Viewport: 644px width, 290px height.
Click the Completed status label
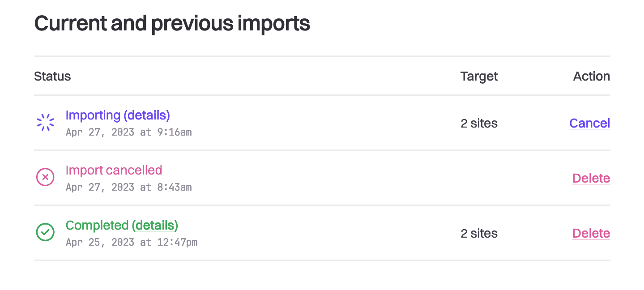pyautogui.click(x=98, y=225)
